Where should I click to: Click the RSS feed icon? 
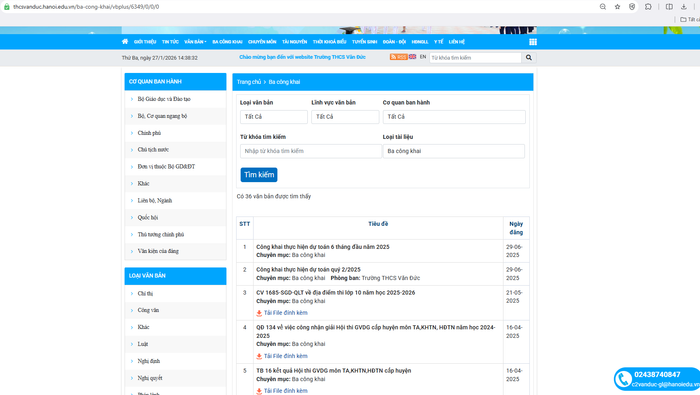coord(399,57)
